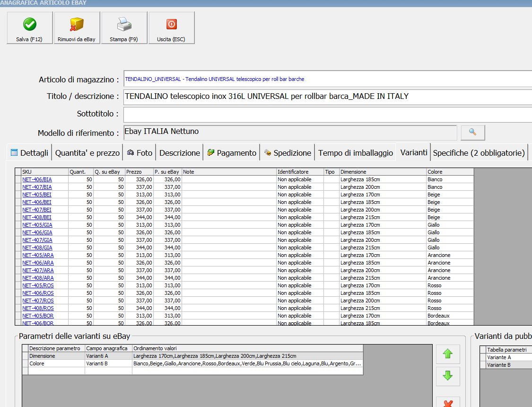Open SKU link NET-408/ROS
The image size is (532, 407).
tap(38, 308)
